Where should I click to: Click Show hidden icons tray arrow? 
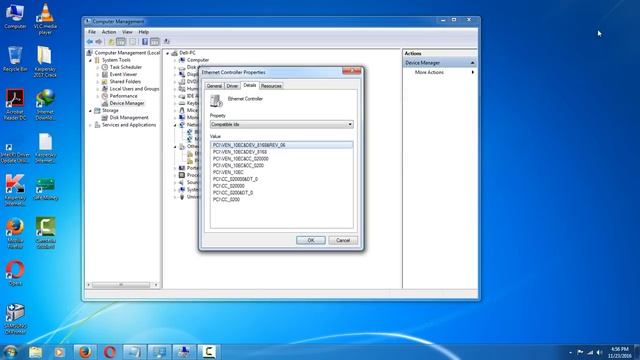point(570,352)
